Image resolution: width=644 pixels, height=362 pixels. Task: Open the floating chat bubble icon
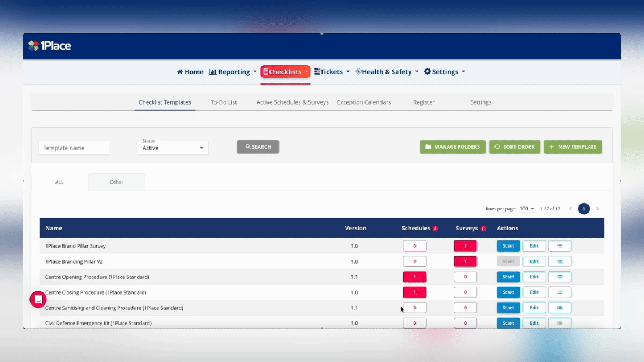[38, 299]
